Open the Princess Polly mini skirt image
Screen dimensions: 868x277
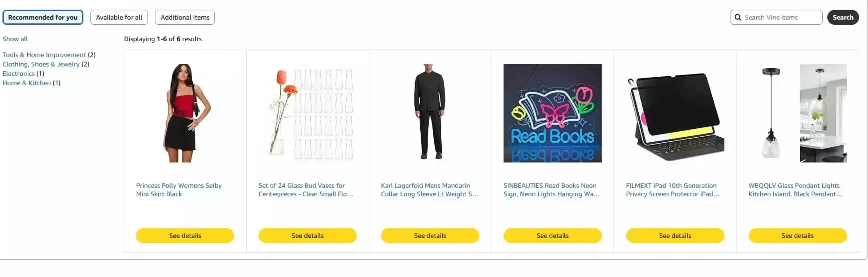[185, 113]
